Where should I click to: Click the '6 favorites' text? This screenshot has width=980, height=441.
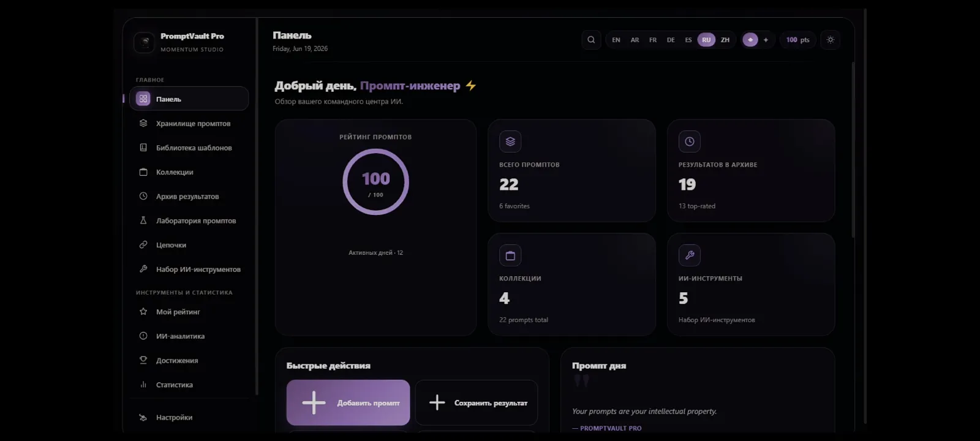pyautogui.click(x=514, y=206)
